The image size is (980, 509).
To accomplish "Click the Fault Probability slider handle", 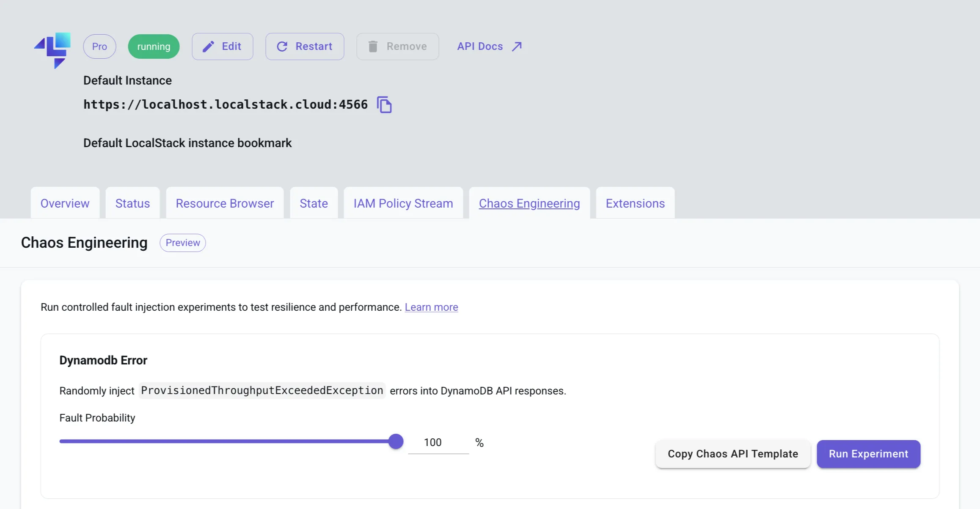I will 396,441.
